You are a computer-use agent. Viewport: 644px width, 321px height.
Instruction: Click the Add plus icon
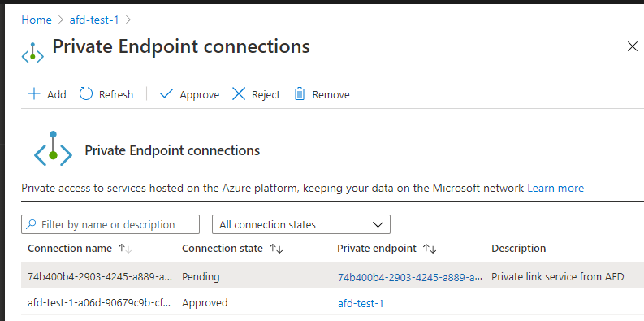coord(33,94)
